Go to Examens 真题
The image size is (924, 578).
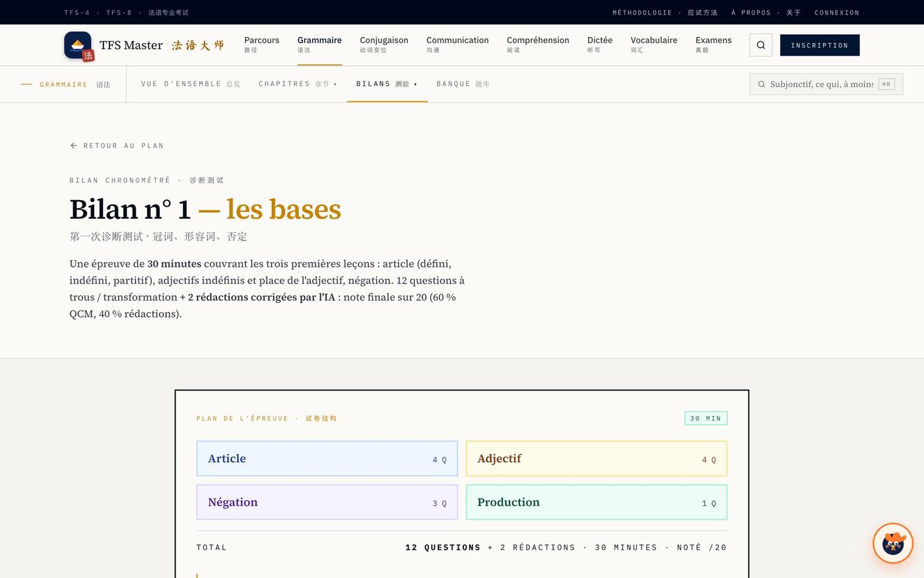(713, 44)
